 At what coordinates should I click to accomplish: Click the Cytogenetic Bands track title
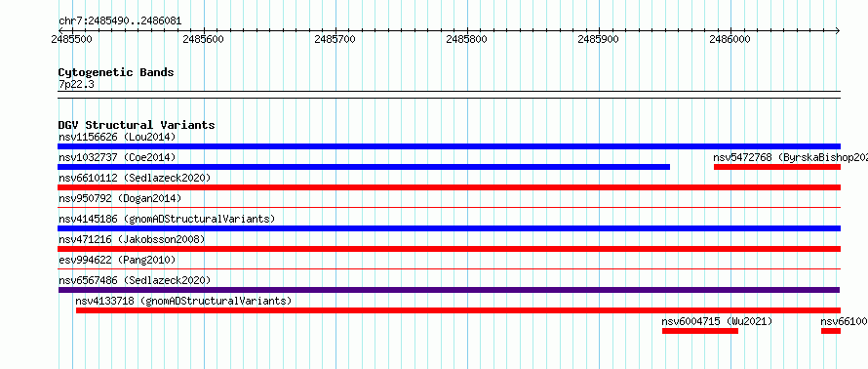tap(116, 72)
